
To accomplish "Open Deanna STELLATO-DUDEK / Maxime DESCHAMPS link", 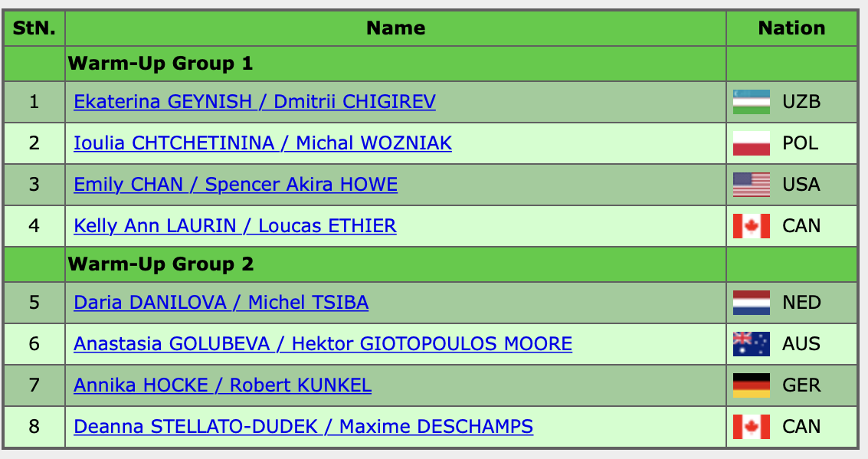I will coord(303,427).
